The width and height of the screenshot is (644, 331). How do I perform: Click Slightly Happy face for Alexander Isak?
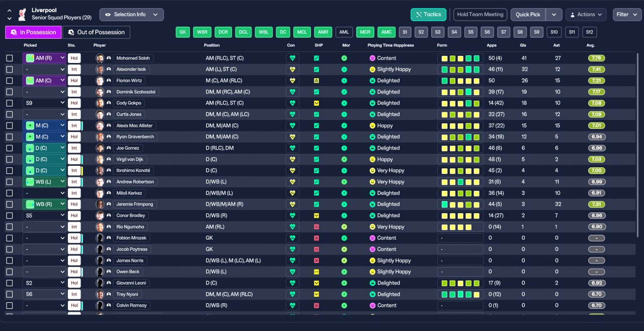coord(372,70)
